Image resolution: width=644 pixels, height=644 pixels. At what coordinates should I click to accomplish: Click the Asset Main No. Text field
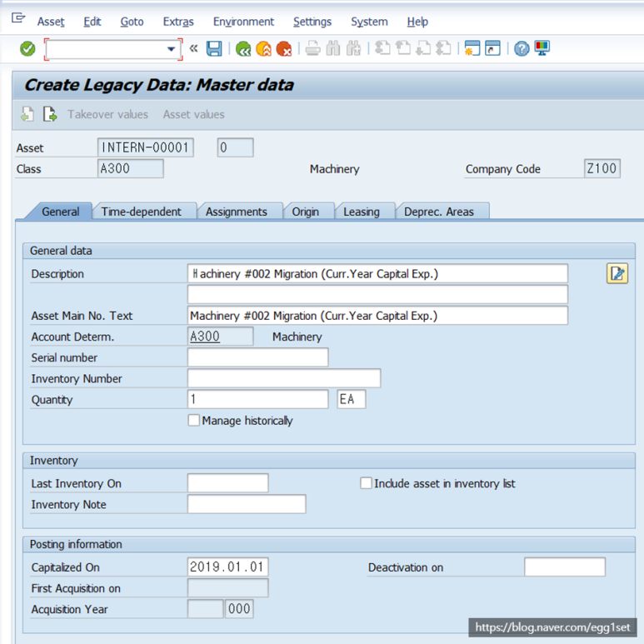point(377,316)
